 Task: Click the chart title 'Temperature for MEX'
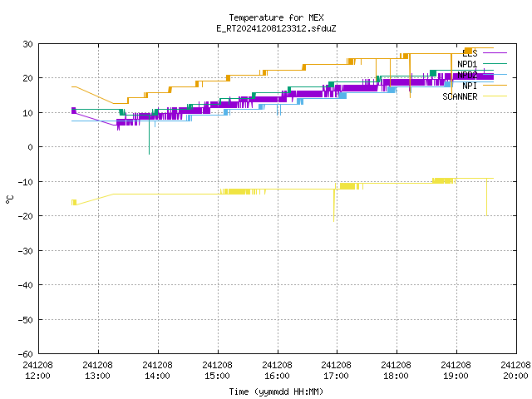tap(276, 17)
